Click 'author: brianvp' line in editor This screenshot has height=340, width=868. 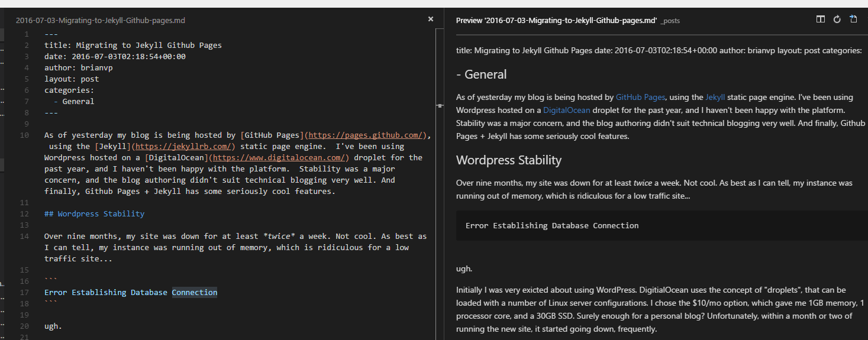pyautogui.click(x=78, y=67)
